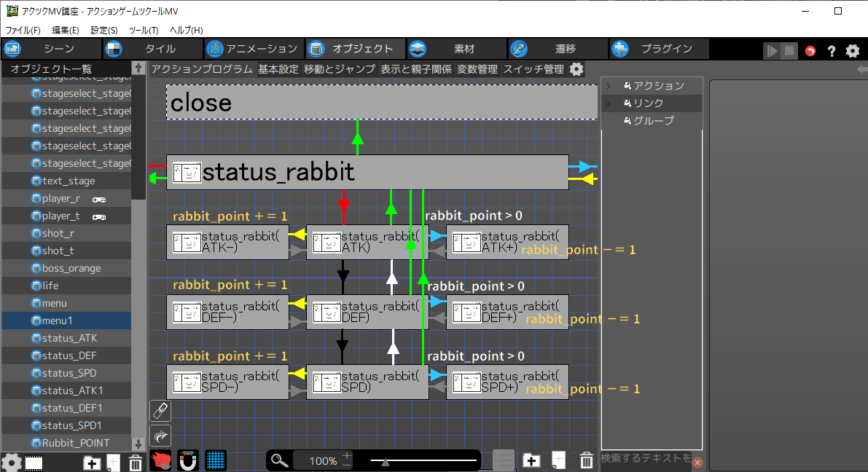The height and width of the screenshot is (472, 868).
Task: Click the red card icon in the bottom toolbar
Action: click(x=160, y=460)
